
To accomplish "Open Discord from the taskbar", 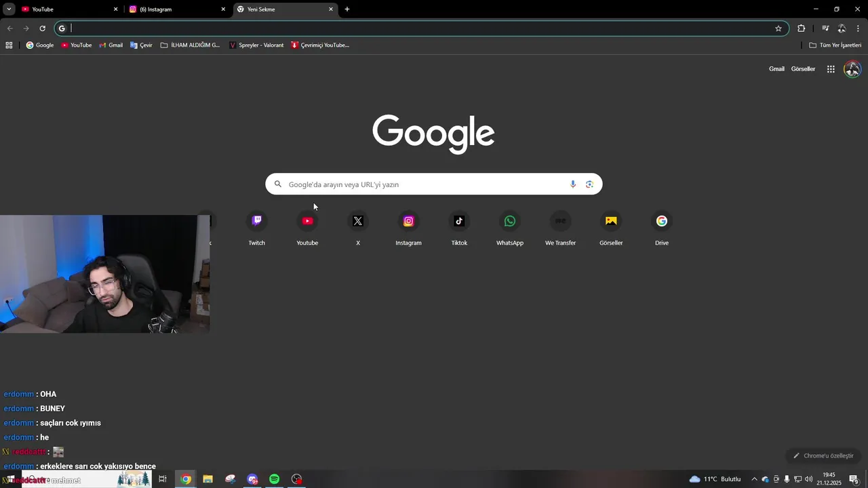I will [x=252, y=479].
